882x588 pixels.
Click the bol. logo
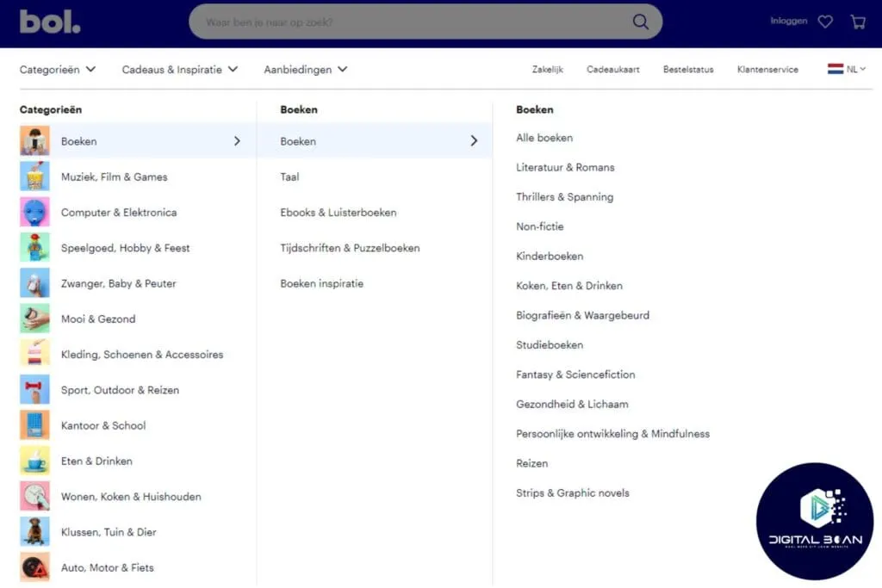(50, 22)
